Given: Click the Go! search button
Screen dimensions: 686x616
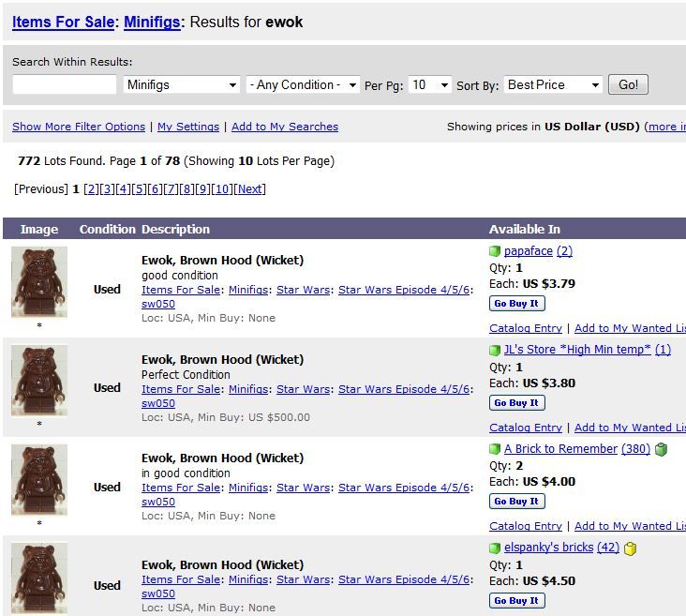Looking at the screenshot, I should [628, 85].
